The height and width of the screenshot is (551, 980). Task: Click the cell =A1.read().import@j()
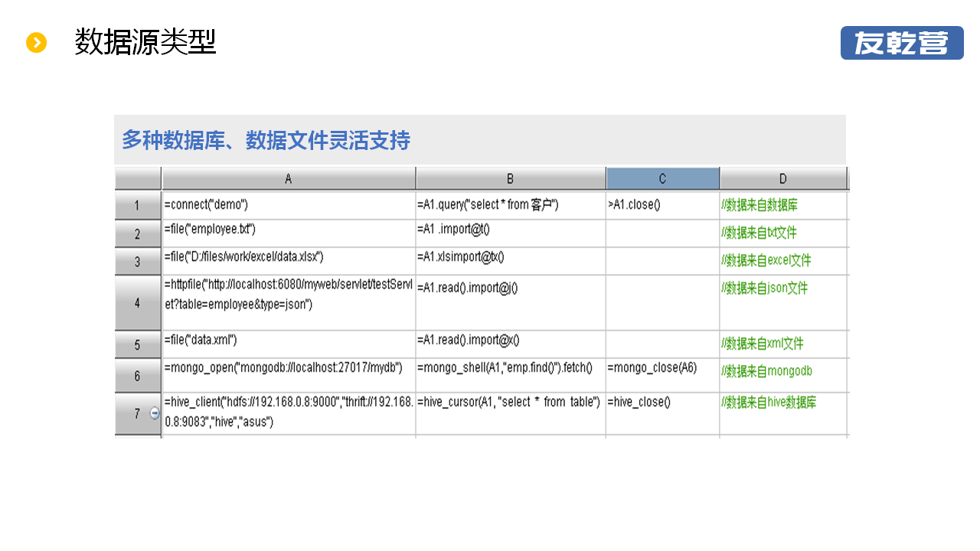511,303
